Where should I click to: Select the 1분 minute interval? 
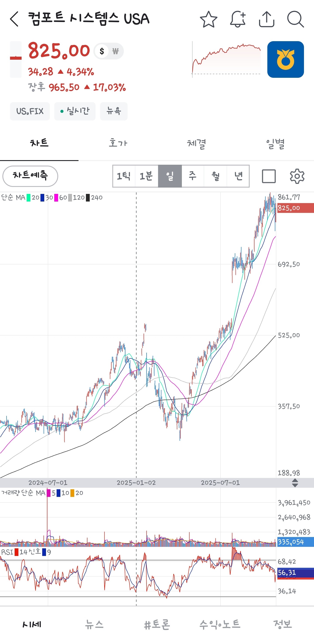(x=147, y=176)
